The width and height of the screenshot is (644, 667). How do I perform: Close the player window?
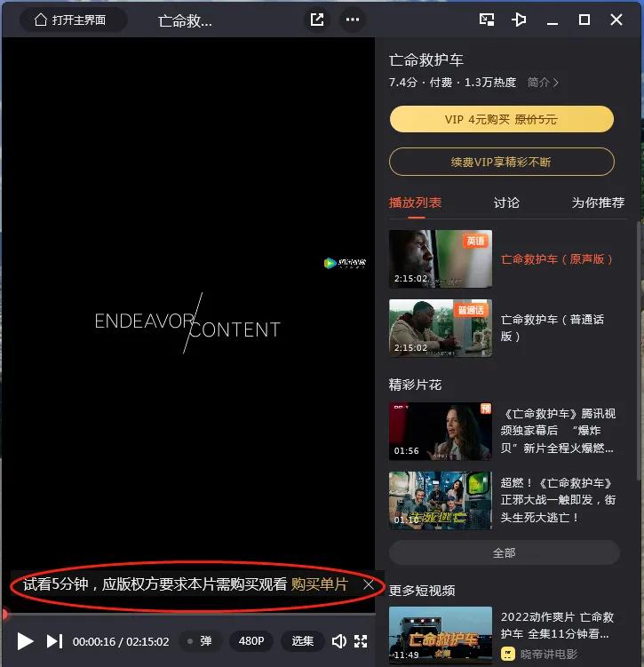[616, 20]
